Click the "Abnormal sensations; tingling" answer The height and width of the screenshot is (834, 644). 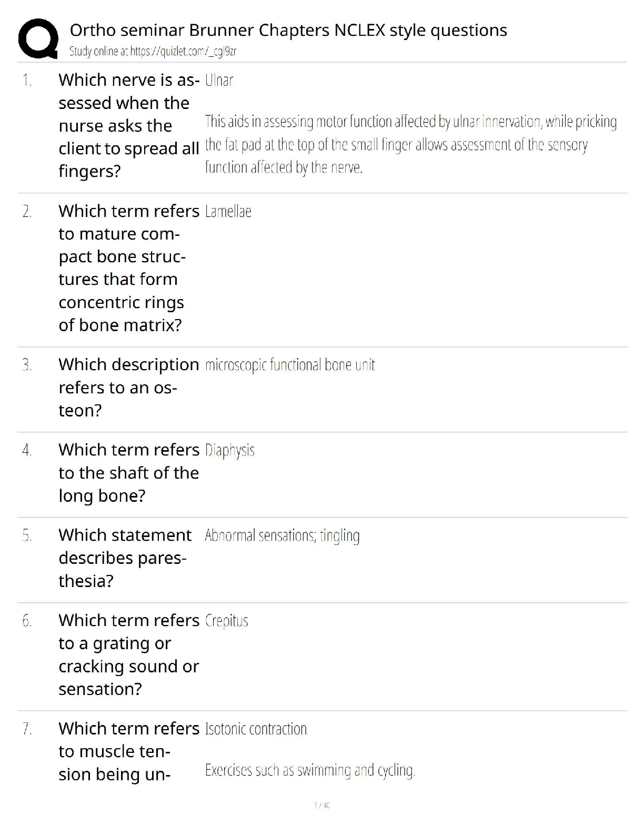[282, 536]
